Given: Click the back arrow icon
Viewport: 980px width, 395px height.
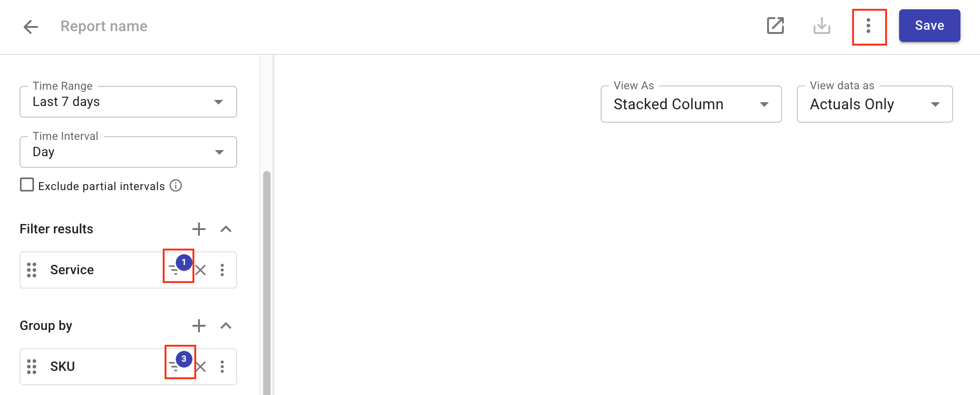Looking at the screenshot, I should (31, 26).
